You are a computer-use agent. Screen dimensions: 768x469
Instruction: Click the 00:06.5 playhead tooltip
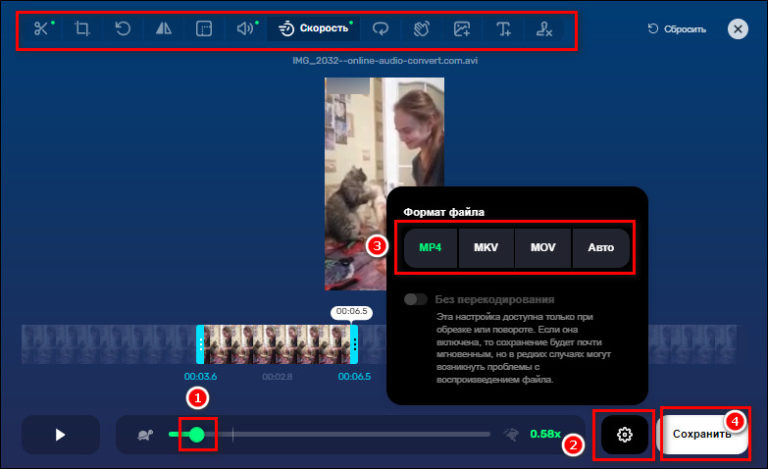(x=352, y=312)
